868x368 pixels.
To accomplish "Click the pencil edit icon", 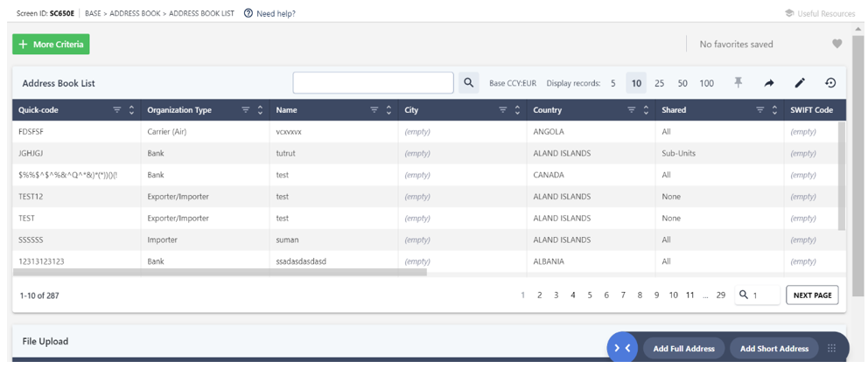I will point(800,83).
